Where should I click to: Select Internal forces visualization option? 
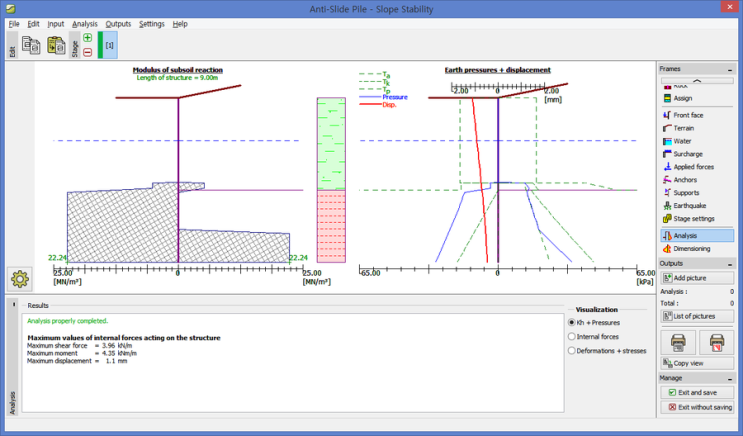(571, 337)
